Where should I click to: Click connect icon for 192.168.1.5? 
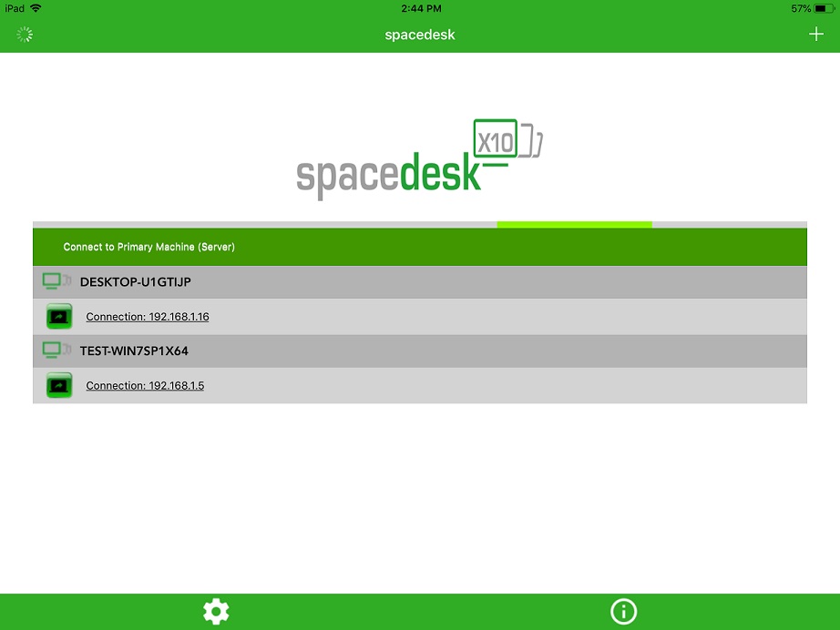(59, 385)
